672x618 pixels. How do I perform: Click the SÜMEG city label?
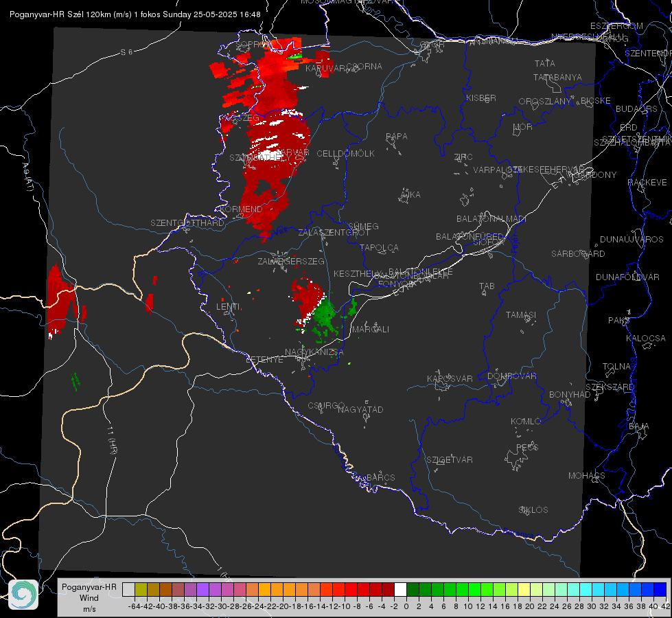tap(363, 226)
